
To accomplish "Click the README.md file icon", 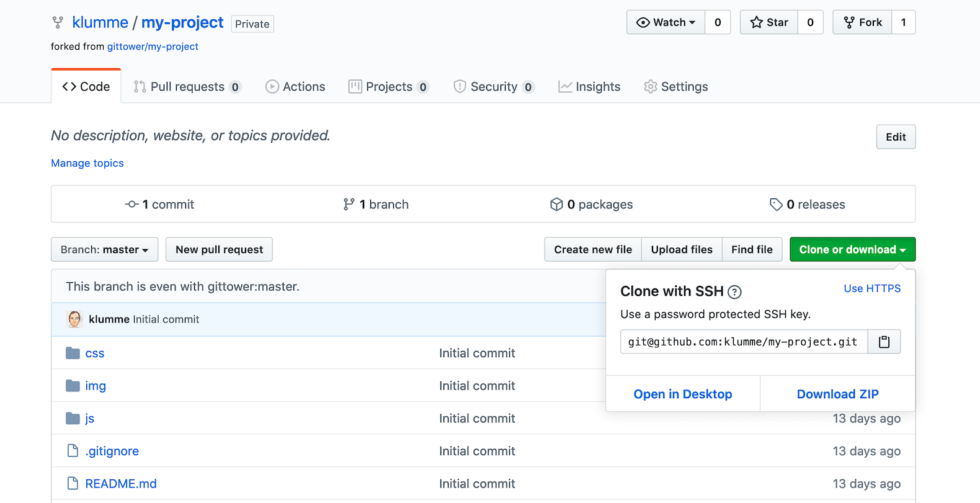I will click(73, 484).
